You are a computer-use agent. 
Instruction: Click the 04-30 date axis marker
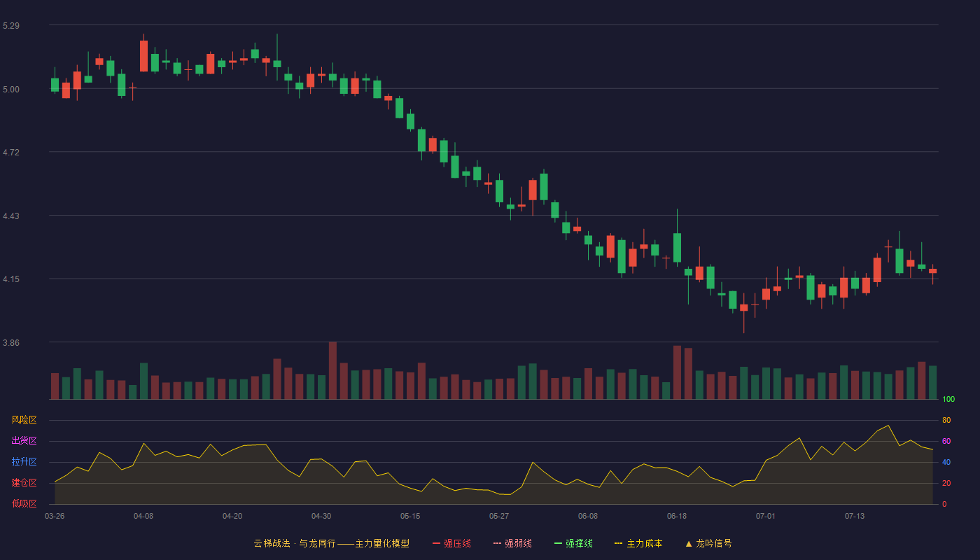click(321, 516)
